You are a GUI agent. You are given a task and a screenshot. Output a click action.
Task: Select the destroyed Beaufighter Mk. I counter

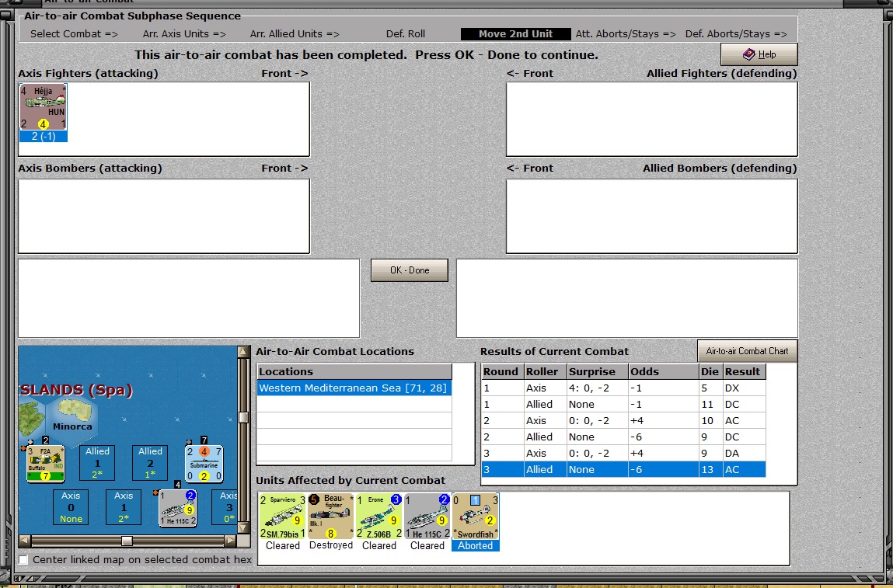[x=331, y=517]
